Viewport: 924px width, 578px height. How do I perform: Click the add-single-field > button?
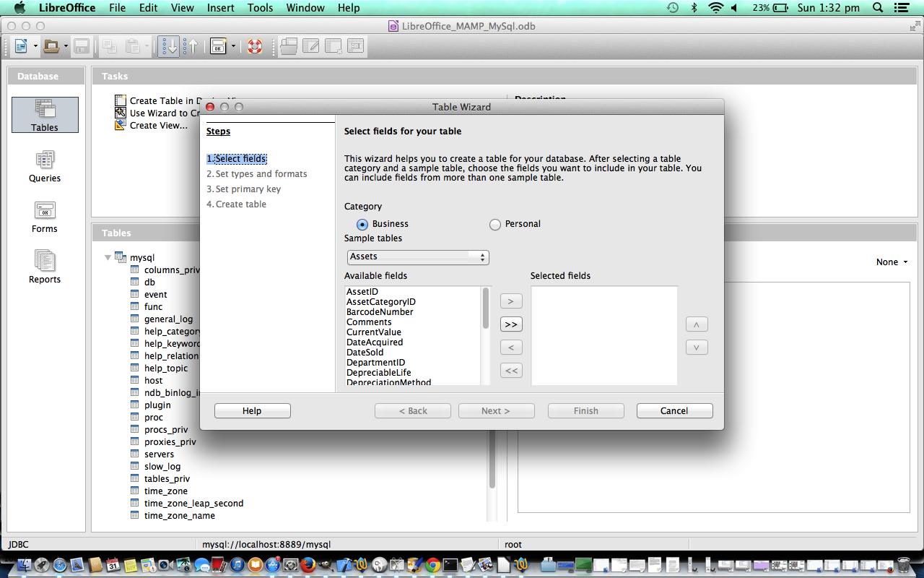pos(510,301)
